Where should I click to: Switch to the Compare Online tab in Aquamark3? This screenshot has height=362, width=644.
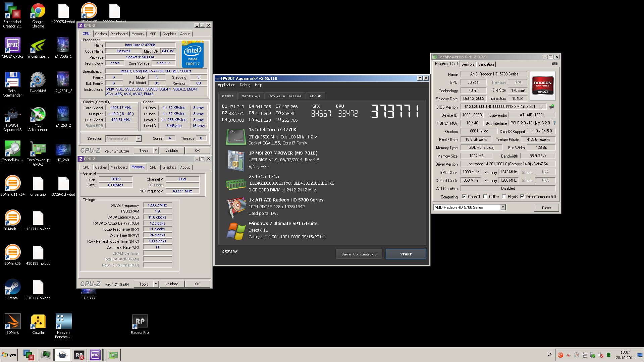point(285,96)
